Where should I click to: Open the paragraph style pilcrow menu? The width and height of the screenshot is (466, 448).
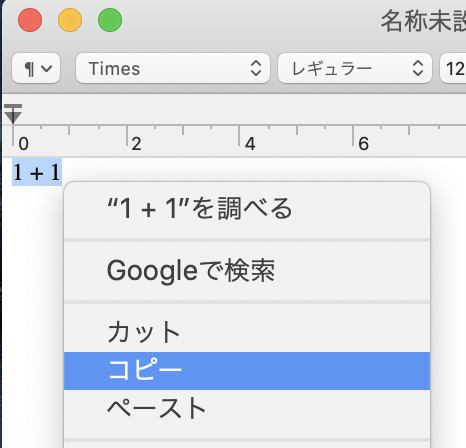click(x=36, y=68)
